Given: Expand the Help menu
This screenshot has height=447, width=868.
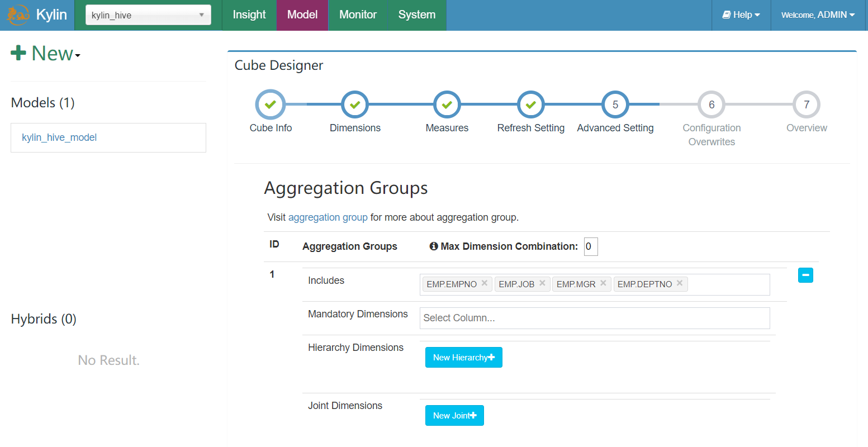Looking at the screenshot, I should (x=741, y=15).
